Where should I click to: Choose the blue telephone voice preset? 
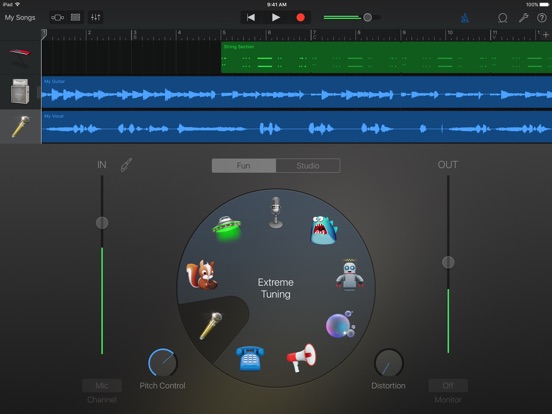pyautogui.click(x=250, y=358)
